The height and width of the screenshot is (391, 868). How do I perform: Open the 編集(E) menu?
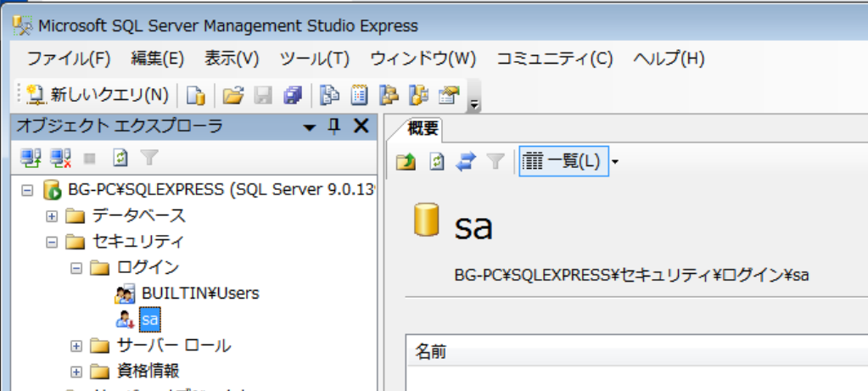(x=157, y=58)
